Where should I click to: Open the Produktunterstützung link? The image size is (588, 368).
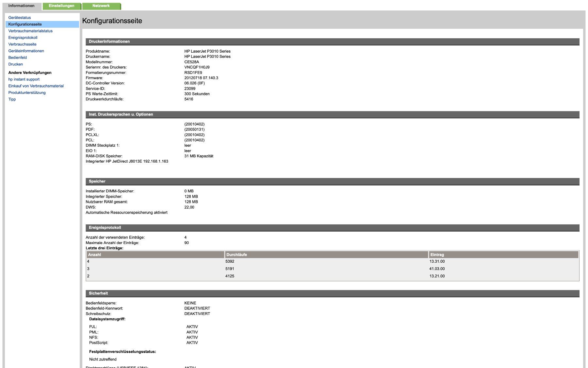27,93
